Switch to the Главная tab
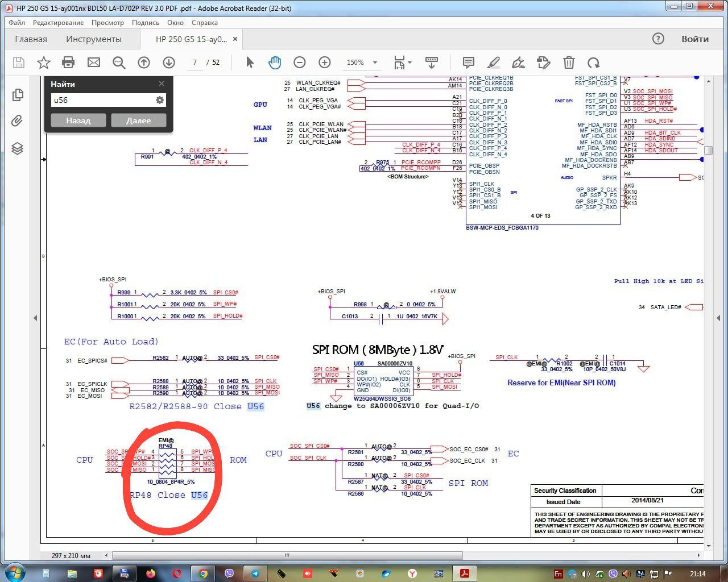The width and height of the screenshot is (728, 582). point(31,39)
